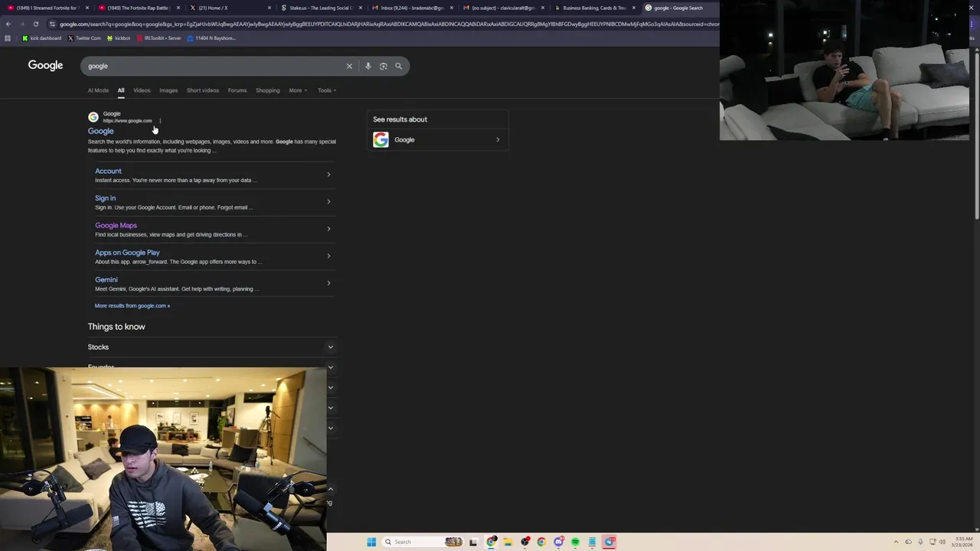980x551 pixels.
Task: Switch to Images results tab
Action: pyautogui.click(x=168, y=90)
